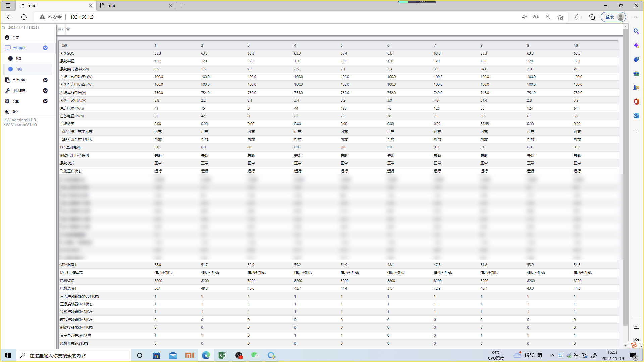
Task: Open the Xiaomi MI app in the taskbar
Action: click(x=189, y=355)
